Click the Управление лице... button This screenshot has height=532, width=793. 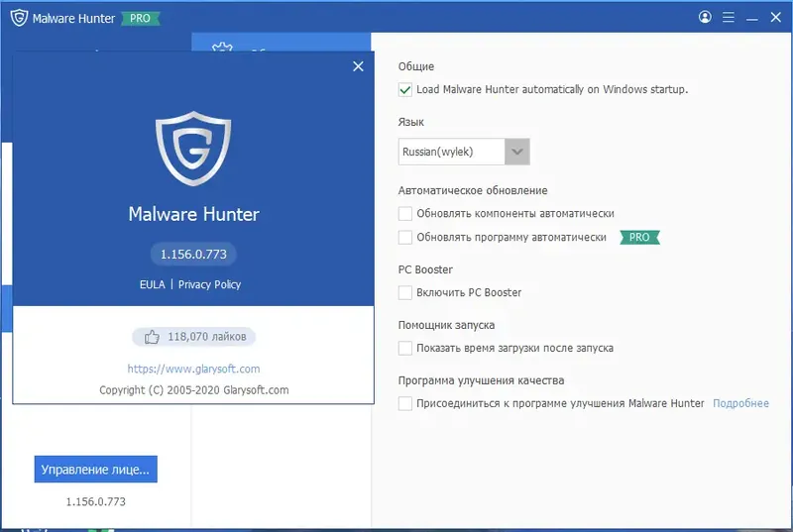[x=95, y=470]
